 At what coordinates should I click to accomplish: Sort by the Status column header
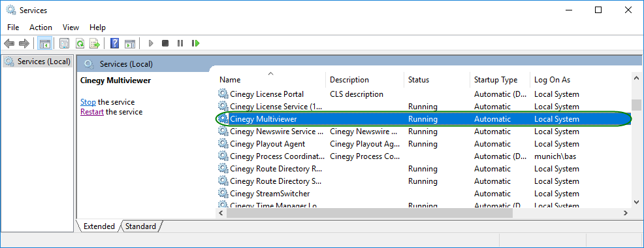437,79
